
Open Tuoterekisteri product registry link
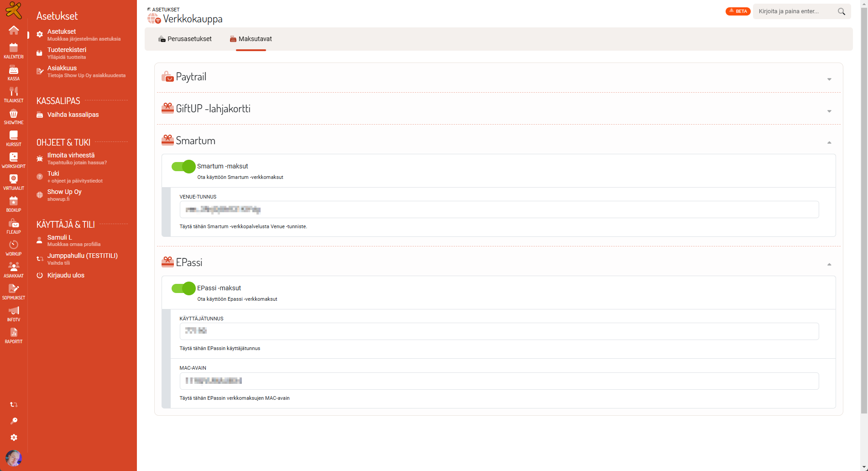click(67, 50)
